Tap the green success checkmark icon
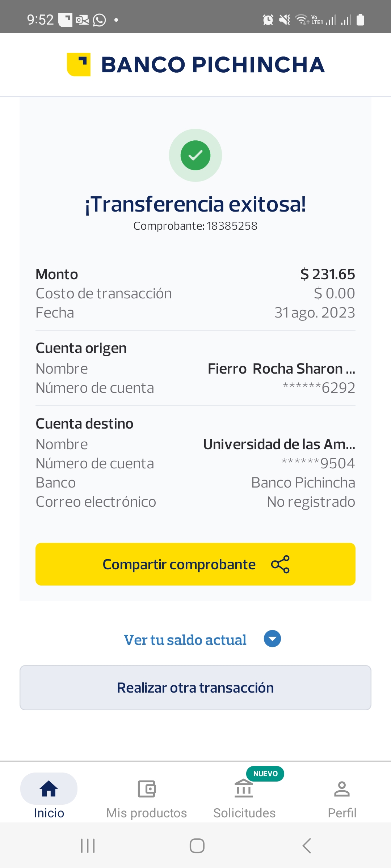Image resolution: width=391 pixels, height=868 pixels. click(x=195, y=155)
